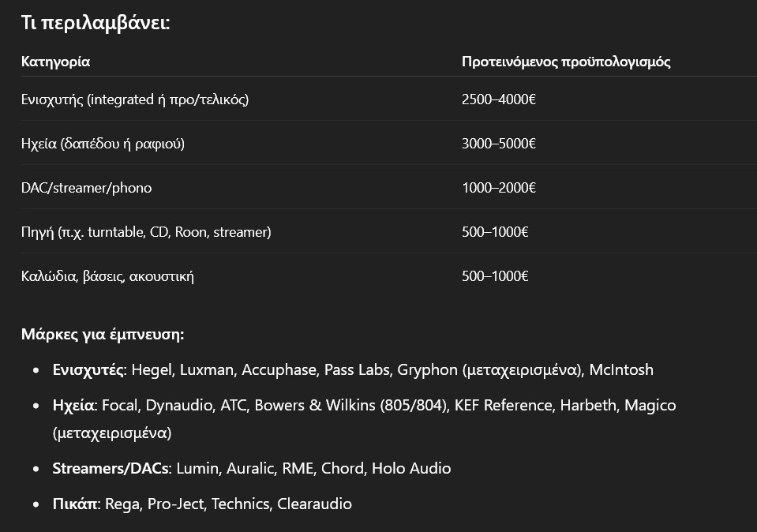
Task: Select the "Πηγή (π.χ. turntable...)" table cell
Action: [146, 232]
